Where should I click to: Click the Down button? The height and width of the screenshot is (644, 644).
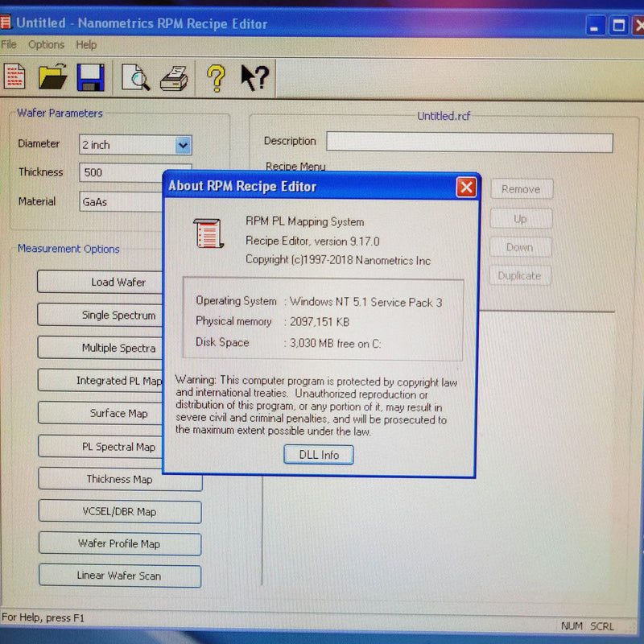(x=520, y=247)
